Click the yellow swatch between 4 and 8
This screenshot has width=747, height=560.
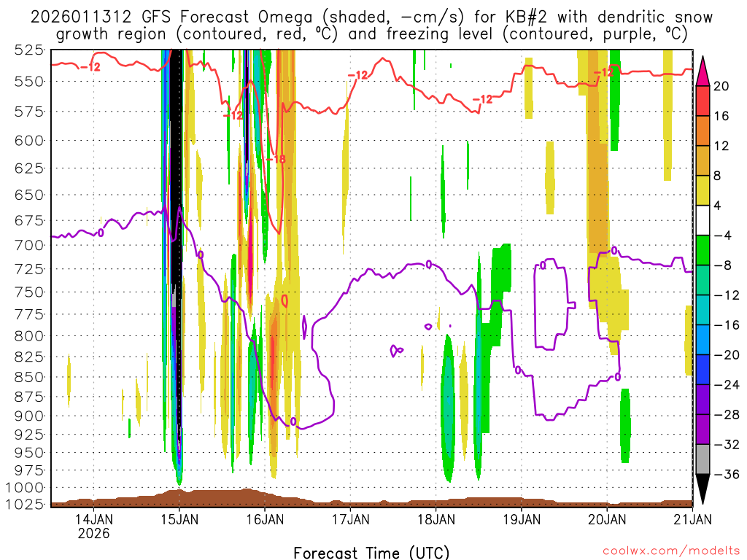point(703,190)
